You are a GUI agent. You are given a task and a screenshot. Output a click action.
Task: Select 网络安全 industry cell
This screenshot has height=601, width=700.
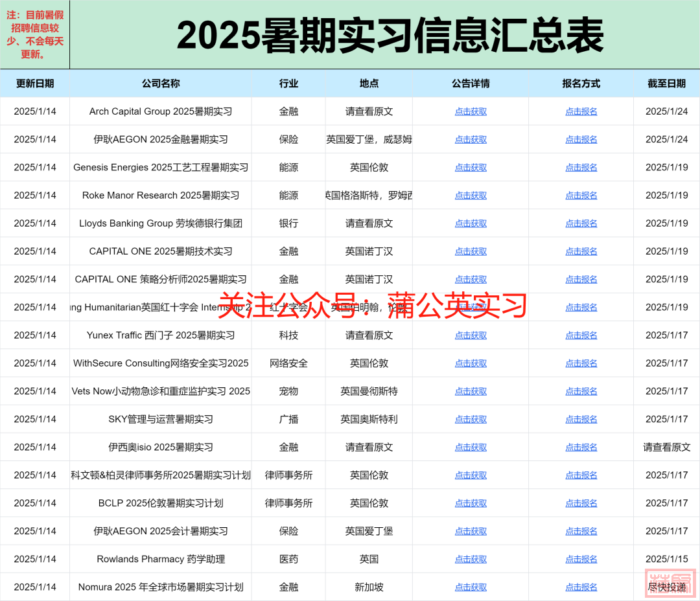click(x=288, y=363)
